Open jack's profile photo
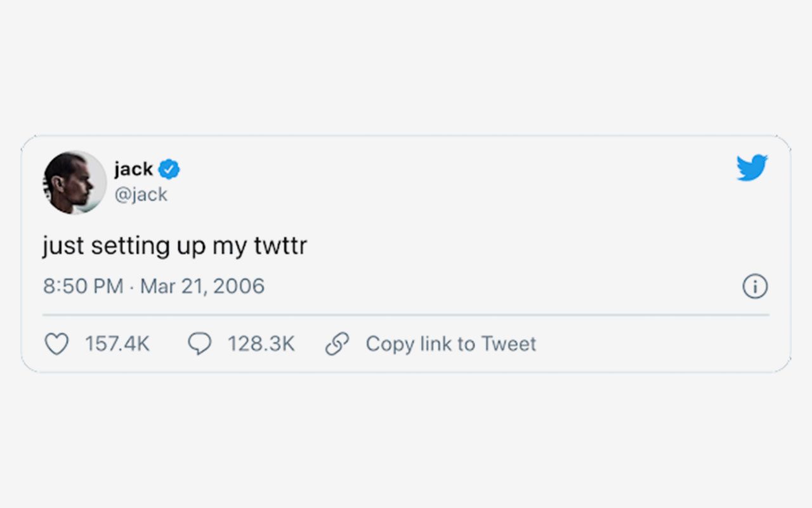Screen dimensions: 812x508 point(74,182)
